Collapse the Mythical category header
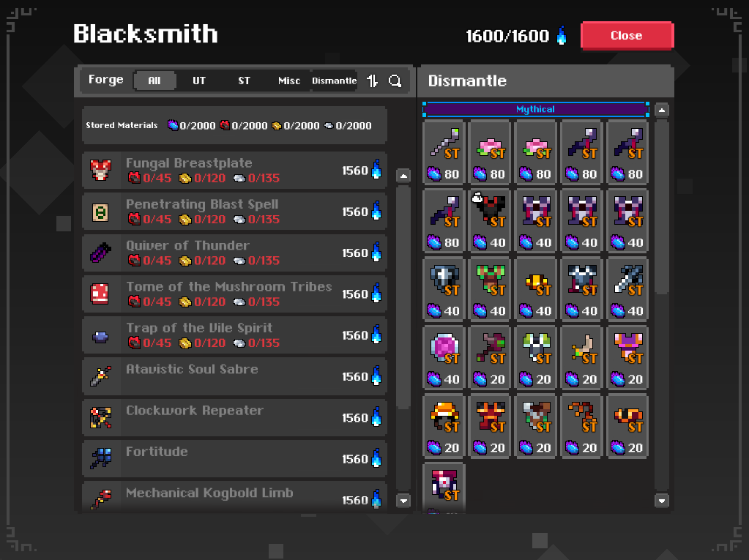Screen dimensions: 749x560 click(x=535, y=109)
